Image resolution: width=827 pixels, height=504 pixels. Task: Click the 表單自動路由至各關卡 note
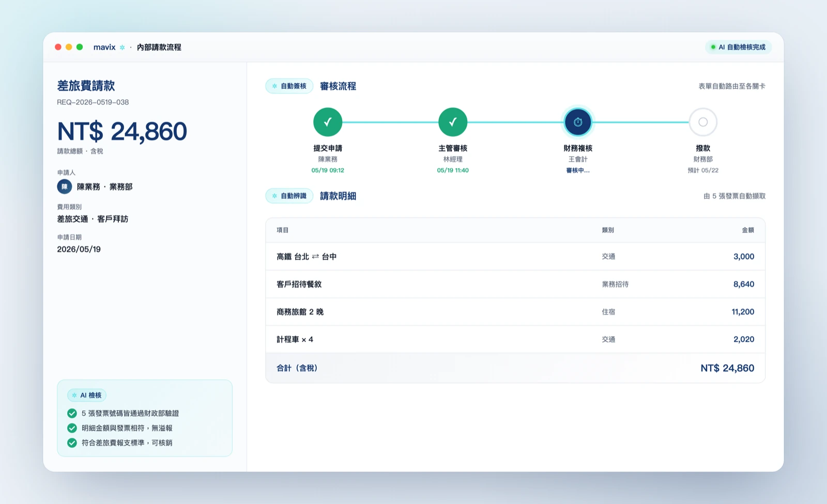tap(732, 86)
